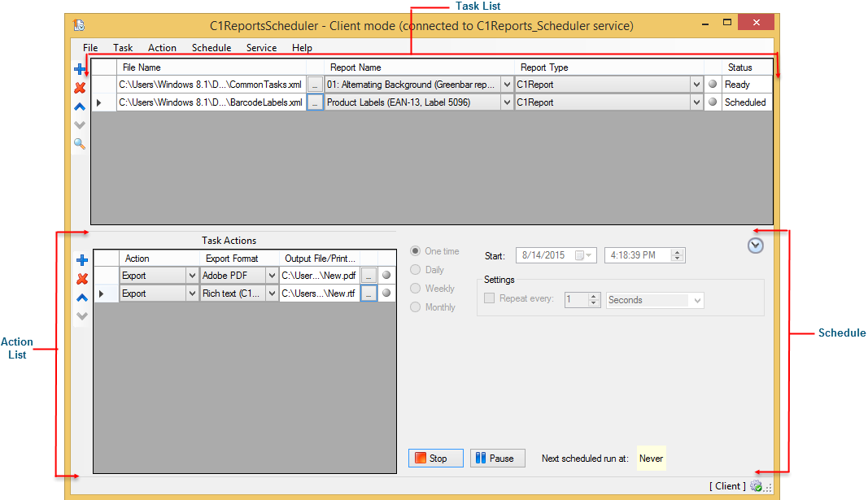Open the Schedule menu
Viewport: 868px width, 500px height.
tap(212, 48)
